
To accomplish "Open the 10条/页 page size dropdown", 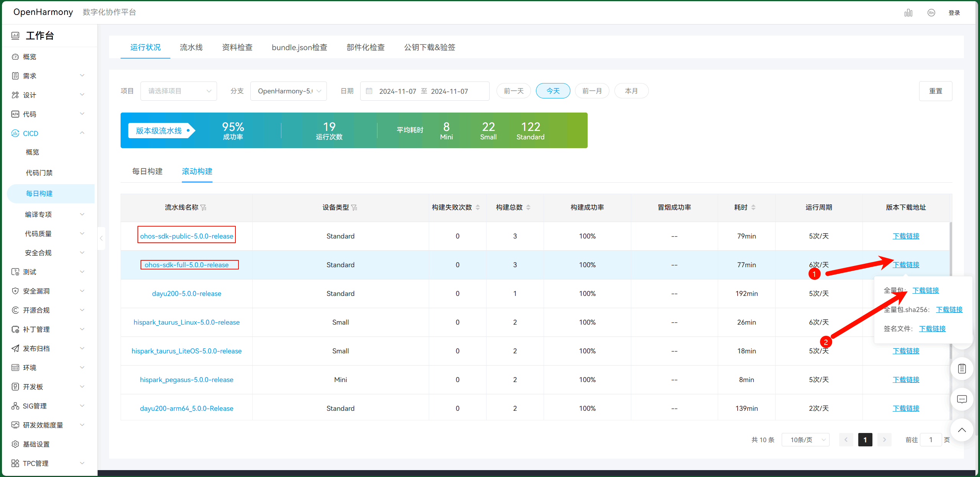I will [x=806, y=440].
